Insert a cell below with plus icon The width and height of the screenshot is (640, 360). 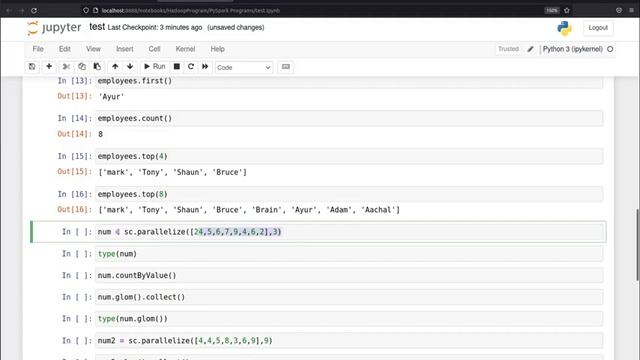coord(49,67)
